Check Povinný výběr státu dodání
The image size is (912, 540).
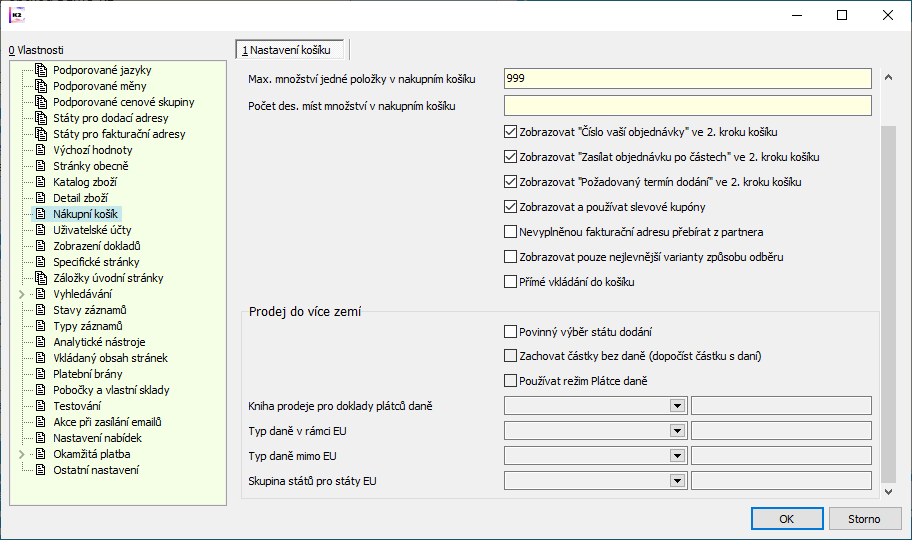tap(510, 332)
